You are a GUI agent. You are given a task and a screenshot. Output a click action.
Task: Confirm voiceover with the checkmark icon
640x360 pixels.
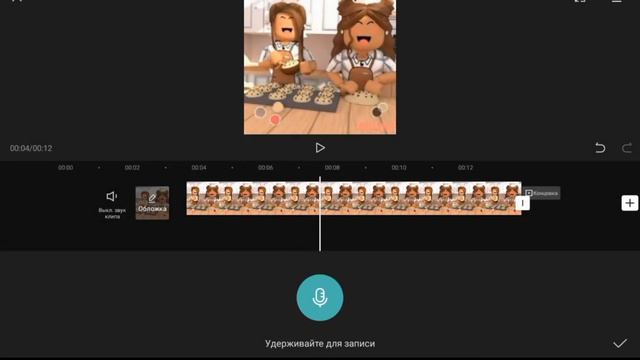[620, 343]
